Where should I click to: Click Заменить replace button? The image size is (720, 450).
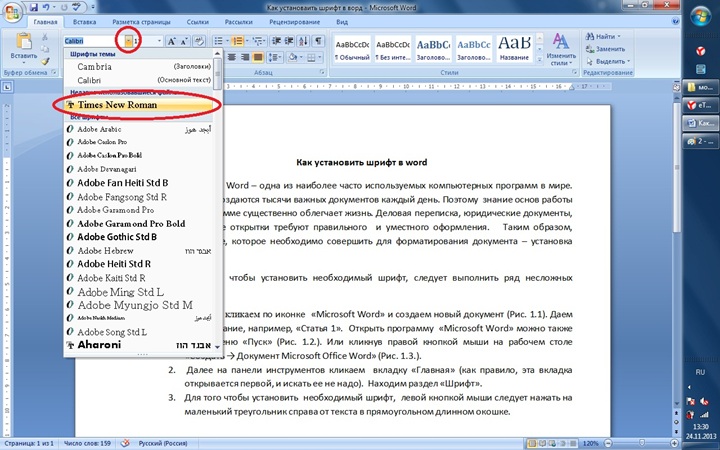tap(605, 49)
